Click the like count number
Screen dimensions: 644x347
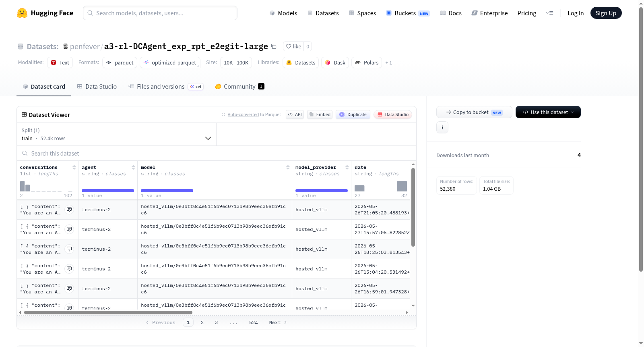[308, 46]
